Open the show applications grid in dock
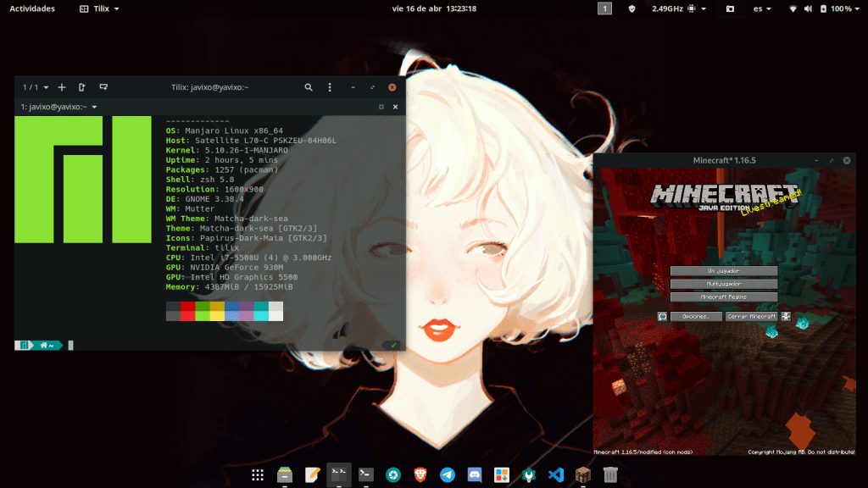Image resolution: width=868 pixels, height=488 pixels. click(x=258, y=475)
